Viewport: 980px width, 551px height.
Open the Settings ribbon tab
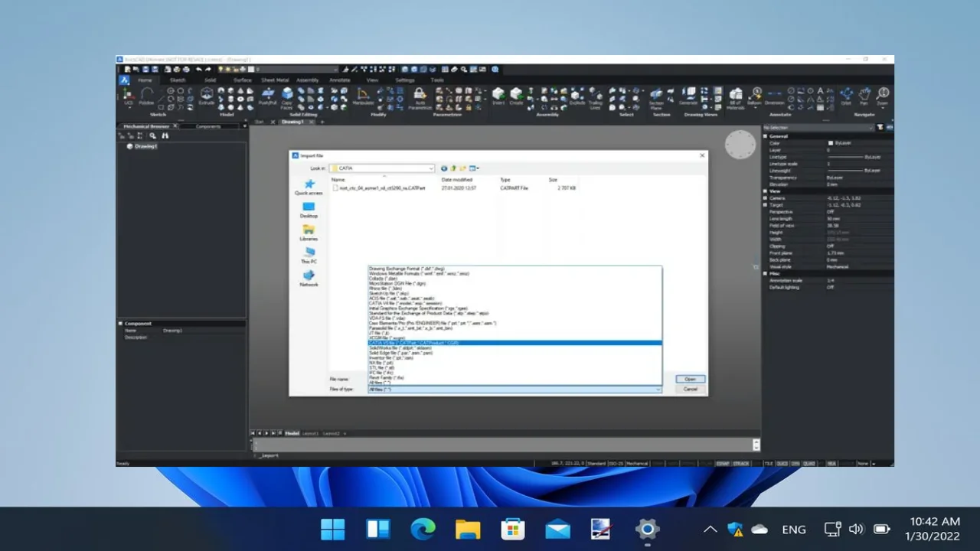click(x=404, y=80)
